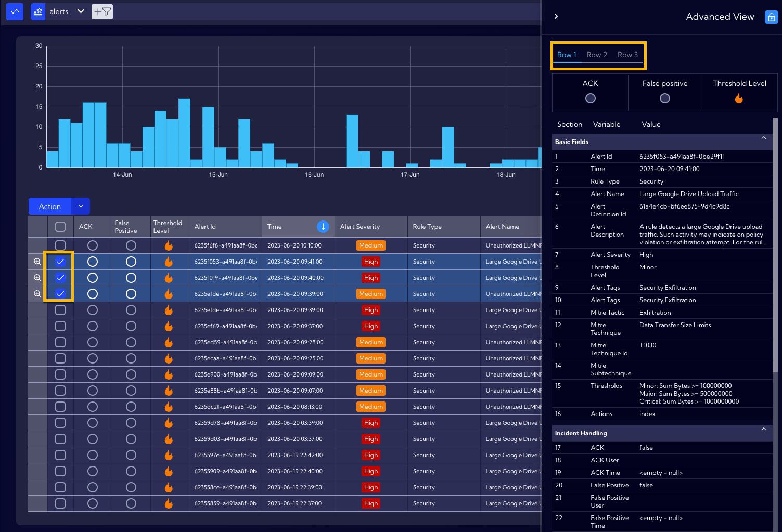Switch to the Row 2 tab
Image resolution: width=782 pixels, height=532 pixels.
click(x=597, y=55)
